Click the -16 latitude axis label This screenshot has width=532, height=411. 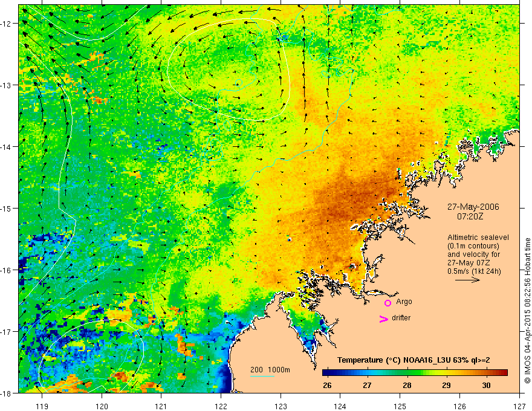7,270
